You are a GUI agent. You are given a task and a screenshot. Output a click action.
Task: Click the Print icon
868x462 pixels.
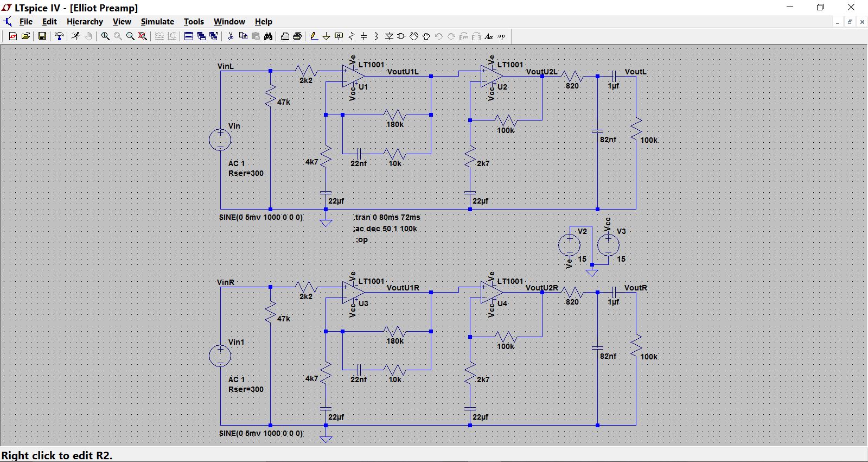point(297,36)
